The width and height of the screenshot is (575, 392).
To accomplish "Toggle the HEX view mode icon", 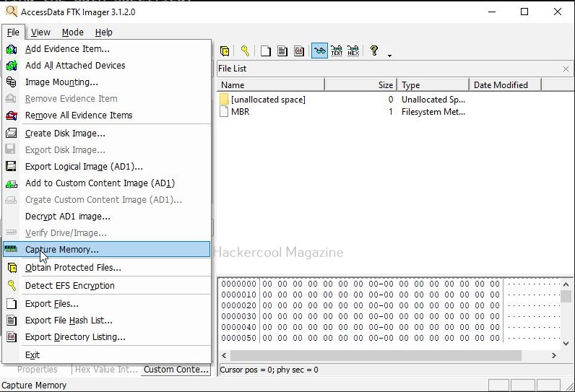I will (x=353, y=51).
